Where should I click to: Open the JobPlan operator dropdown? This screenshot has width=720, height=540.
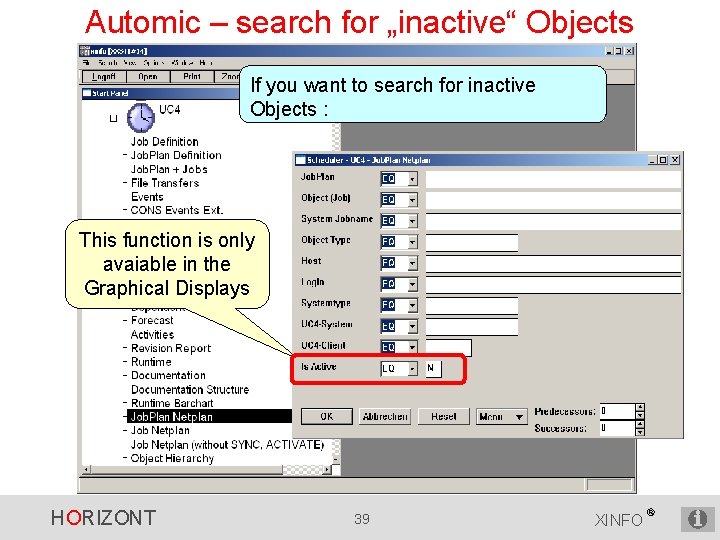pos(412,179)
